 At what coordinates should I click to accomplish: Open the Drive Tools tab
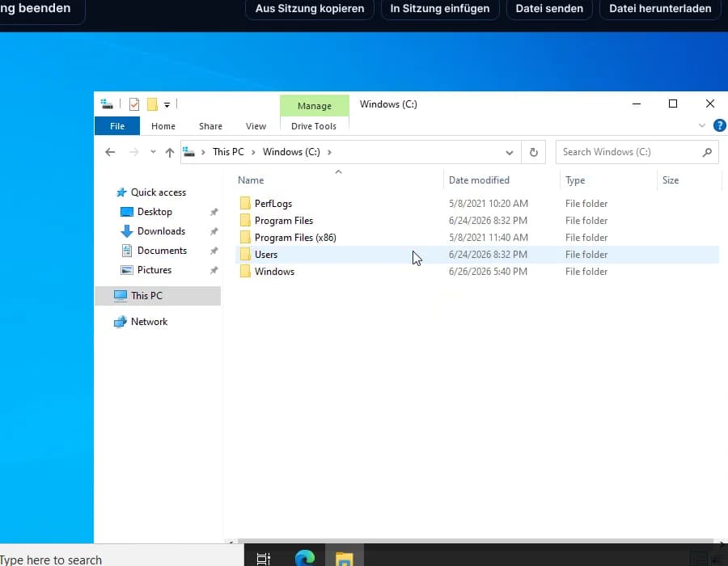[x=314, y=126]
